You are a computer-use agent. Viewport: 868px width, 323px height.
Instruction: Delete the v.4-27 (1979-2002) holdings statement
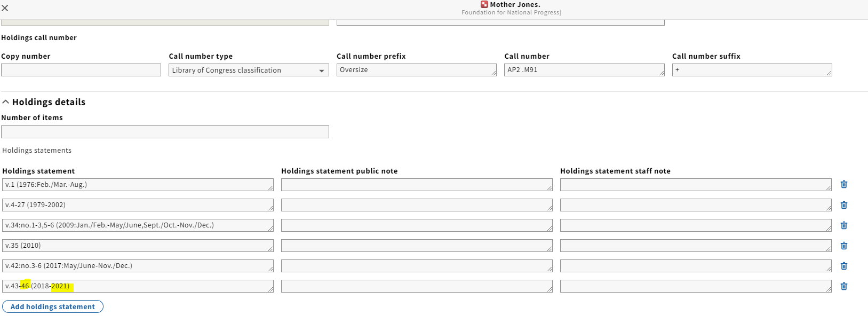844,205
